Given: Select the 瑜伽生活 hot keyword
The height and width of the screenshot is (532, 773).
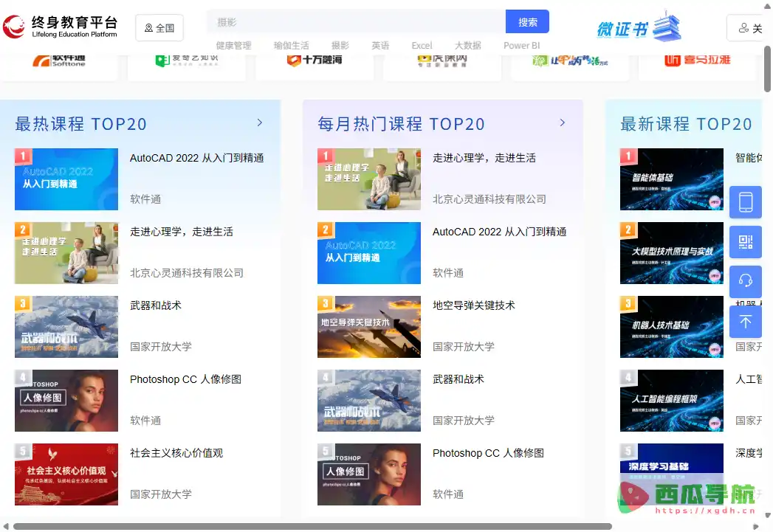Looking at the screenshot, I should pyautogui.click(x=292, y=45).
